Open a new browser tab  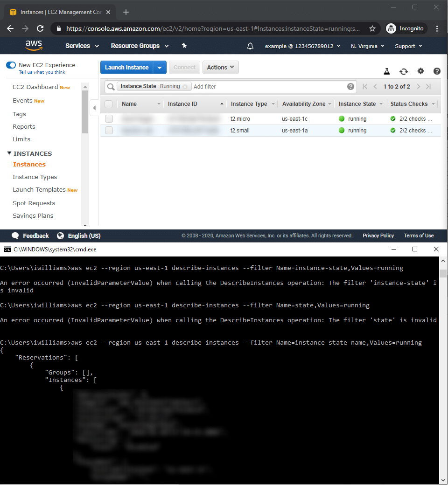[126, 12]
